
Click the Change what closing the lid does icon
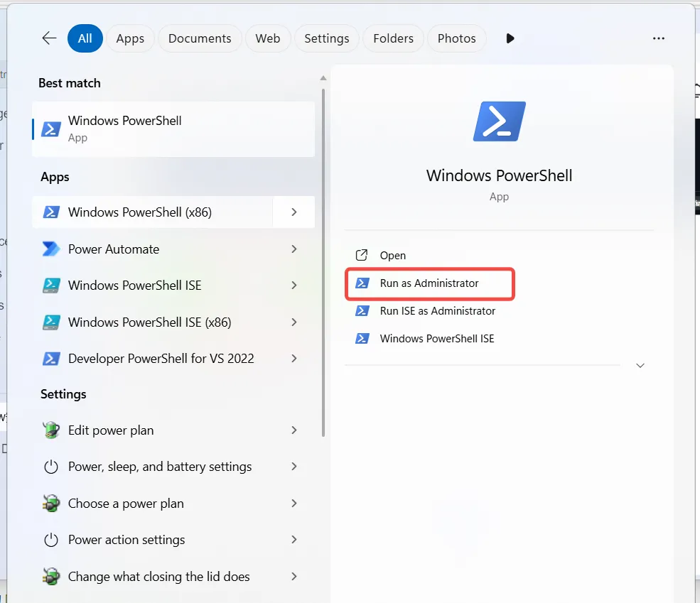(51, 576)
